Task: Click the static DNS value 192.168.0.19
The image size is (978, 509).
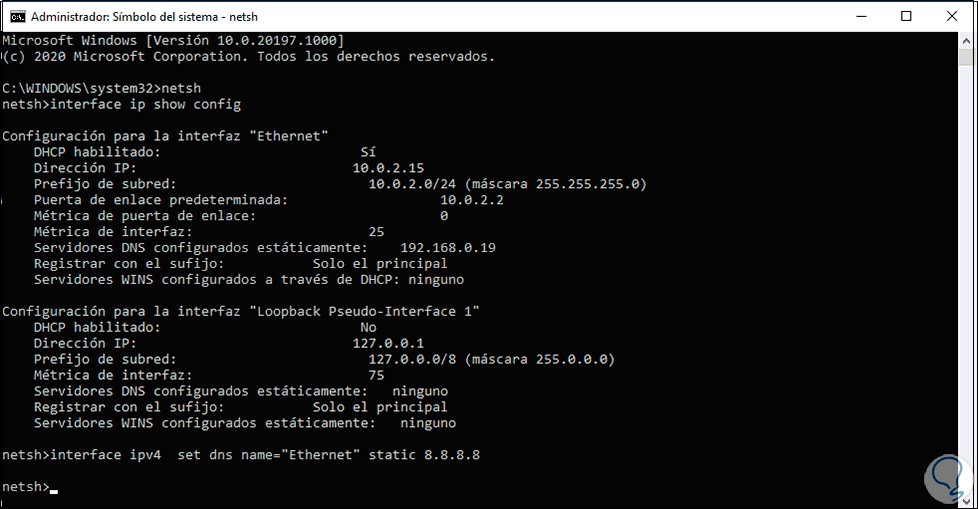Action: [448, 247]
